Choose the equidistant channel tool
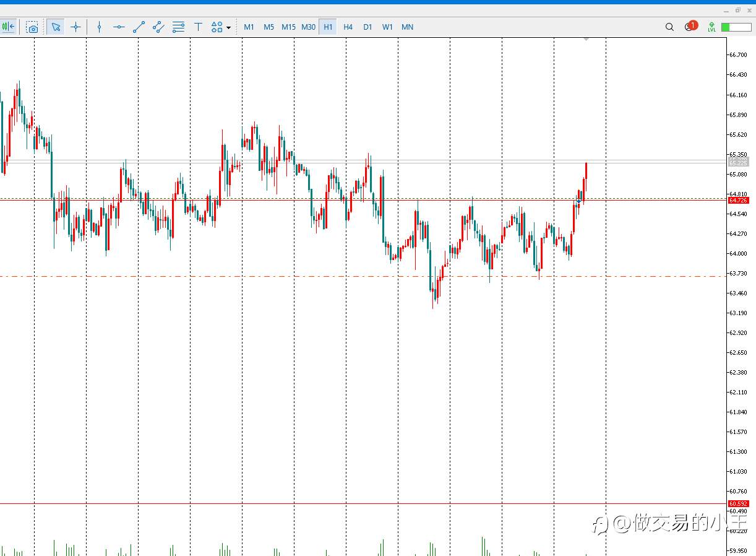 pyautogui.click(x=158, y=27)
